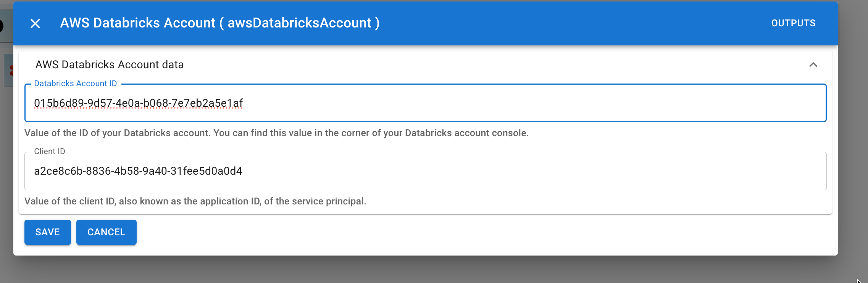This screenshot has width=868, height=283.
Task: Select the Databricks Account ID value text
Action: 139,103
